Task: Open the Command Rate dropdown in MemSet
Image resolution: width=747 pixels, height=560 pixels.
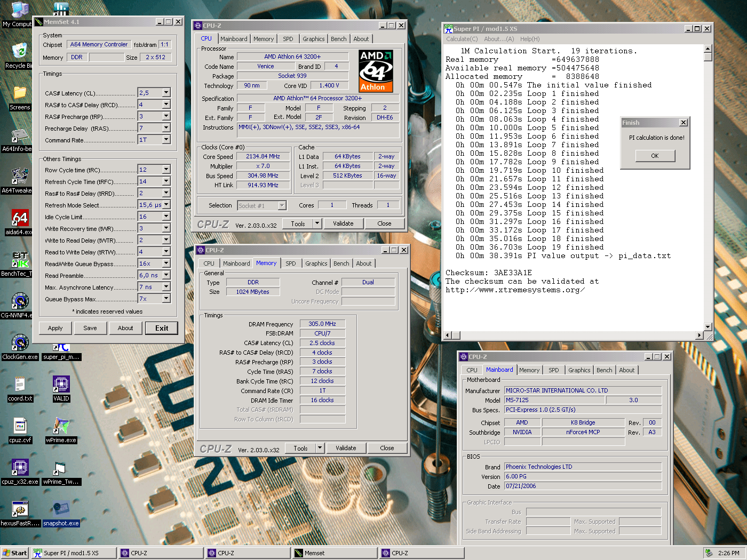Action: click(166, 140)
